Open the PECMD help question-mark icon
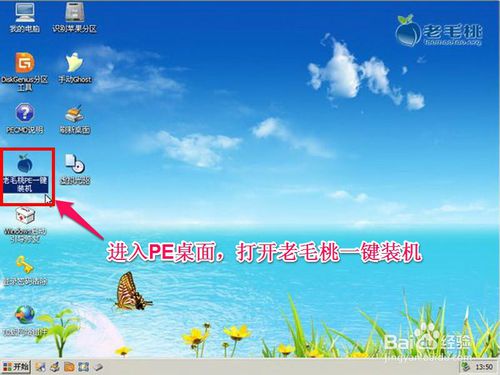Viewport: 500px width, 375px height. [24, 113]
